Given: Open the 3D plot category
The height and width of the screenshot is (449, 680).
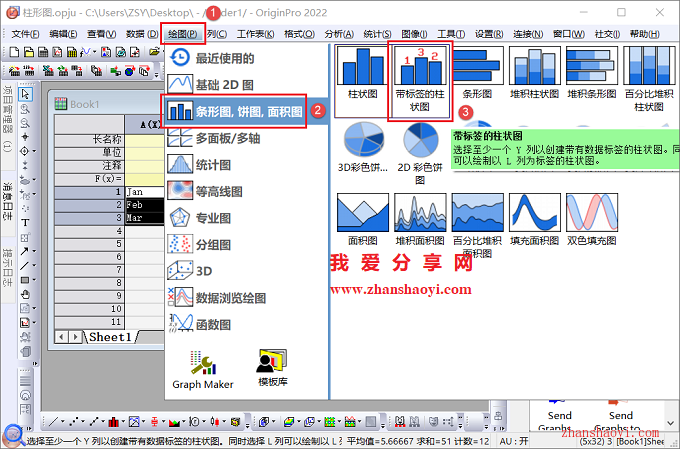Looking at the screenshot, I should (246, 271).
